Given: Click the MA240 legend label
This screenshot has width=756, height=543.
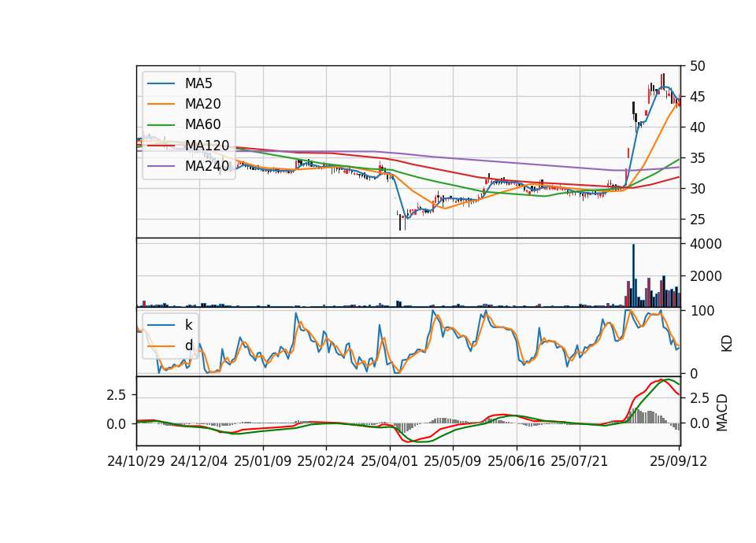Looking at the screenshot, I should 207,166.
